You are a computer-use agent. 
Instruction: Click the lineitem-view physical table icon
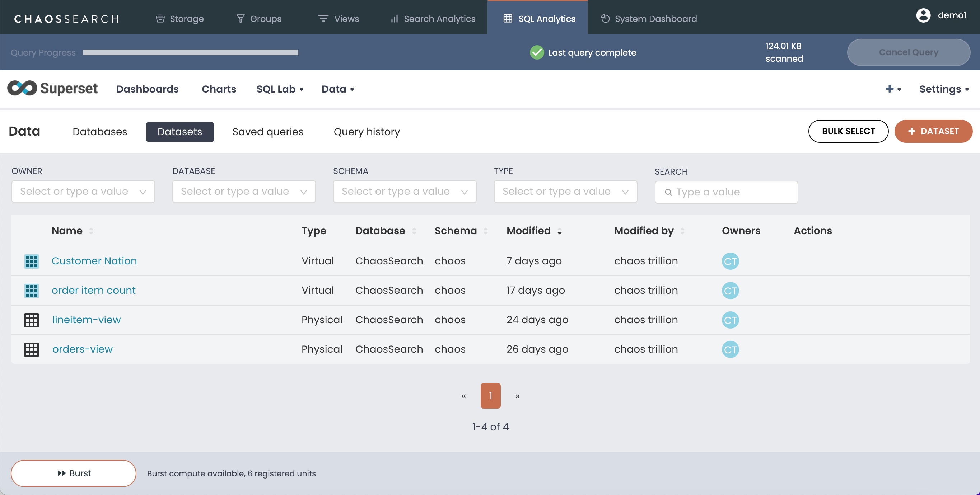pyautogui.click(x=31, y=320)
